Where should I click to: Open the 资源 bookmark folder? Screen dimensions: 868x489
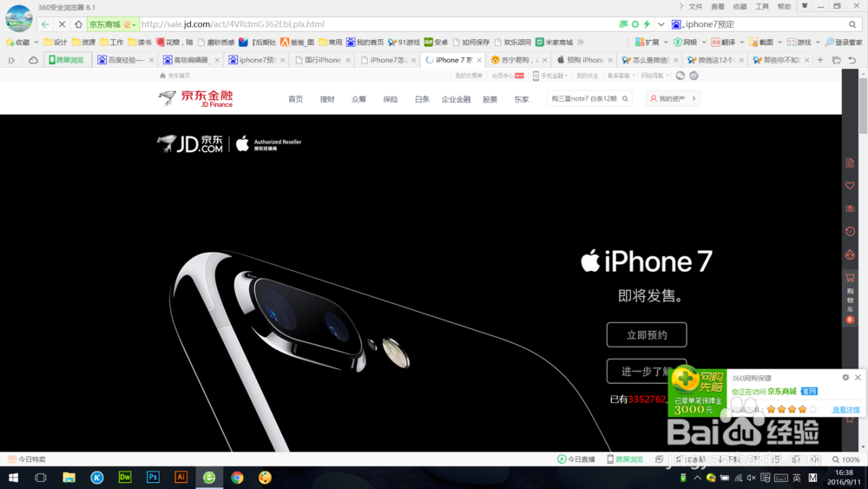click(x=83, y=42)
